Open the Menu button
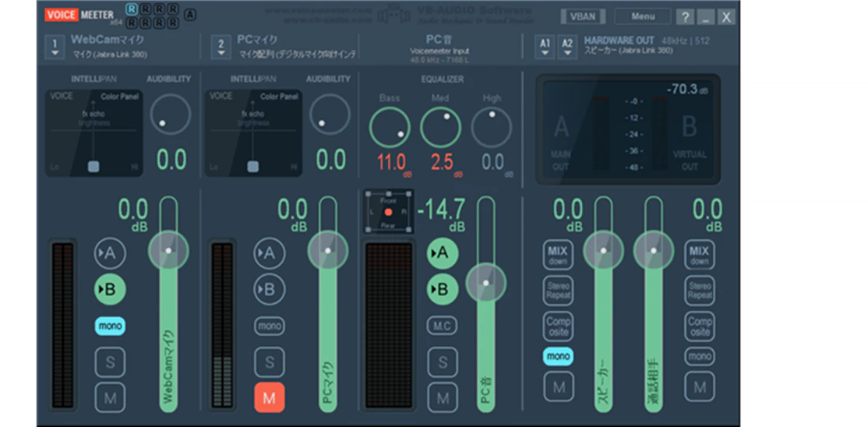The image size is (868, 427). [x=643, y=16]
